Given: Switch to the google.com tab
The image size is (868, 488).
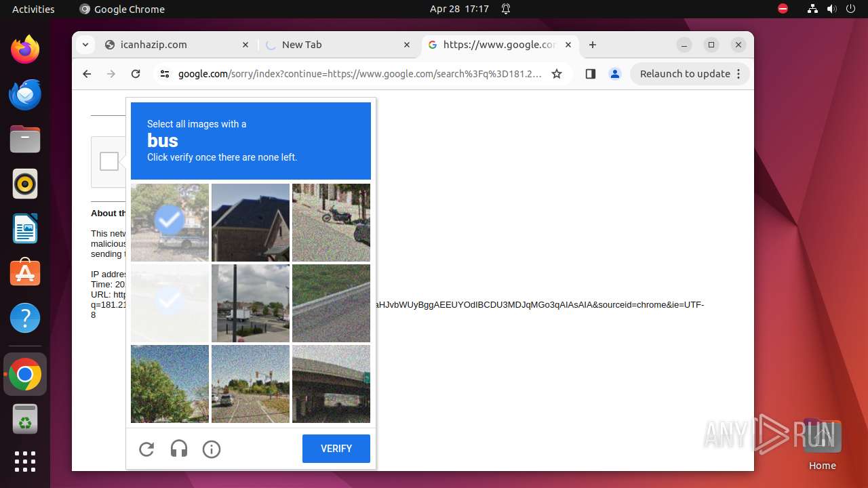Looking at the screenshot, I should [499, 45].
